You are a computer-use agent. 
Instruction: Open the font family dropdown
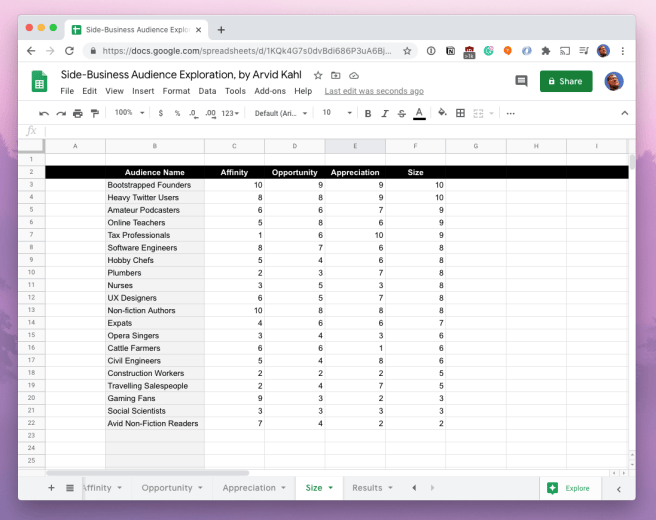(281, 113)
